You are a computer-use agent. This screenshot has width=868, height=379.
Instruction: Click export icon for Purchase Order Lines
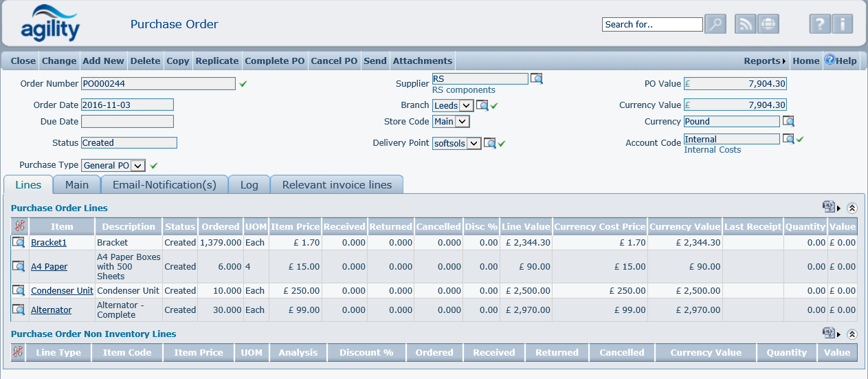point(829,207)
